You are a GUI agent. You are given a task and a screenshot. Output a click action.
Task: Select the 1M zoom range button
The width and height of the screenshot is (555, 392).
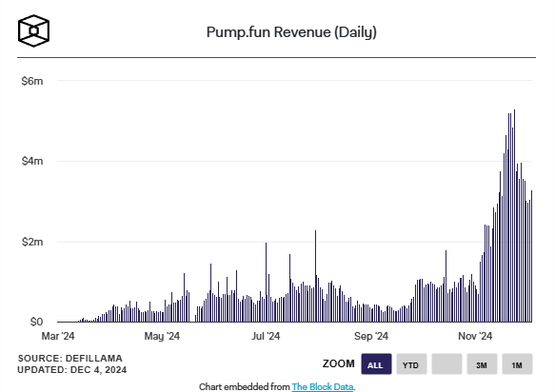click(517, 364)
